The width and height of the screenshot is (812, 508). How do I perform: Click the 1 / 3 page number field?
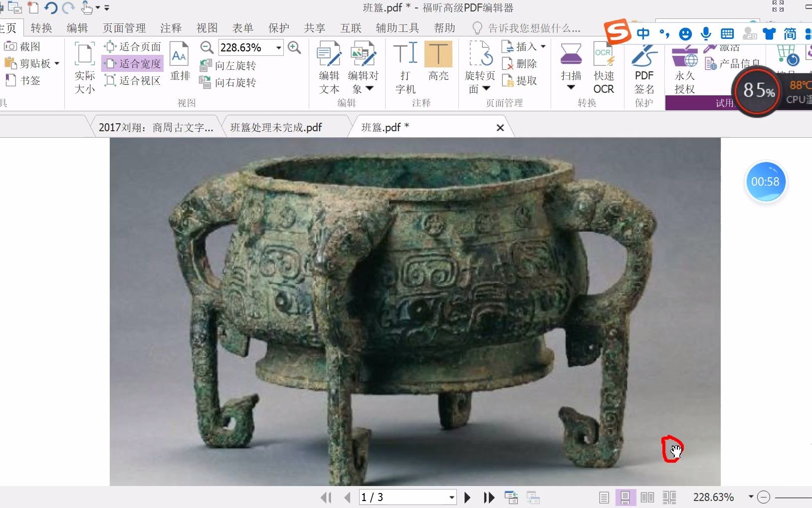[x=403, y=498]
